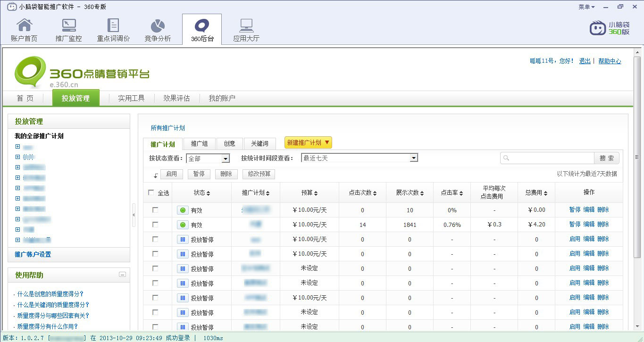Image resolution: width=644 pixels, height=342 pixels.
Task: Open the 按状态查看 全部 dropdown
Action: (208, 158)
